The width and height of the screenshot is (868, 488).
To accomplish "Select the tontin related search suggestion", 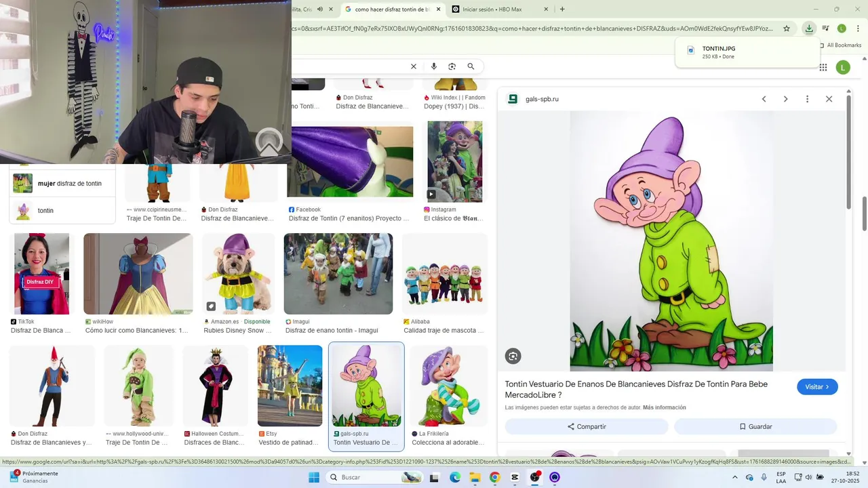I will [62, 211].
